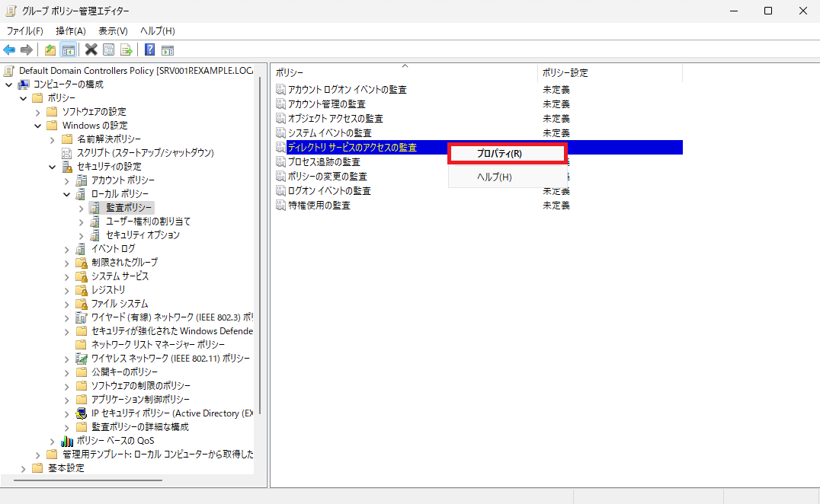The image size is (820, 504).
Task: Open the 表示(V) menu
Action: click(x=113, y=30)
